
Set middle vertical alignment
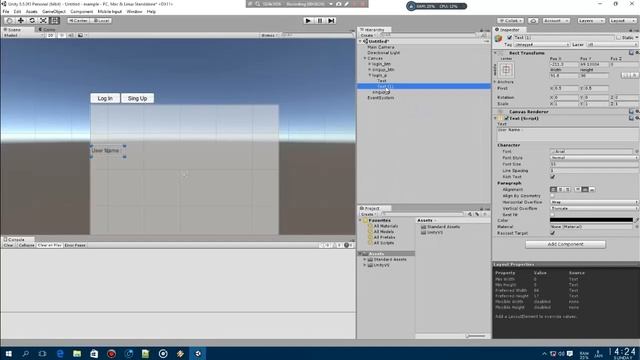tap(585, 189)
